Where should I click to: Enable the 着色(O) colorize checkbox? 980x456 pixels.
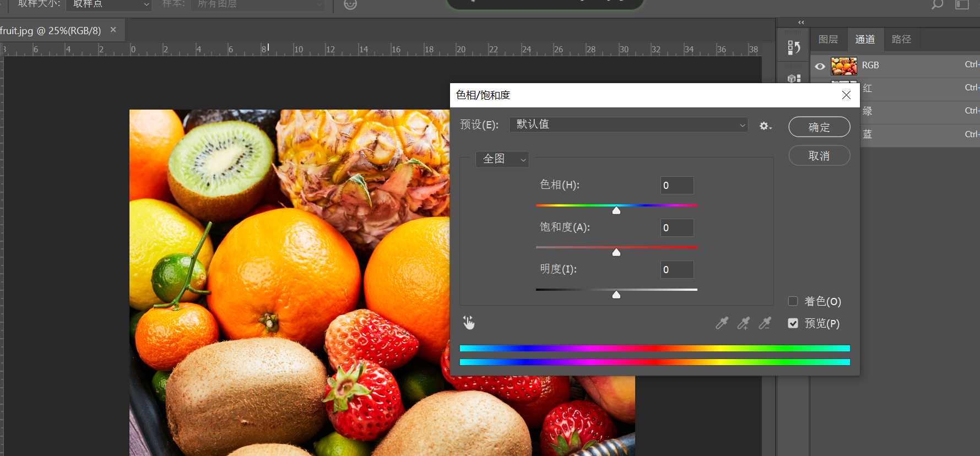(x=793, y=301)
